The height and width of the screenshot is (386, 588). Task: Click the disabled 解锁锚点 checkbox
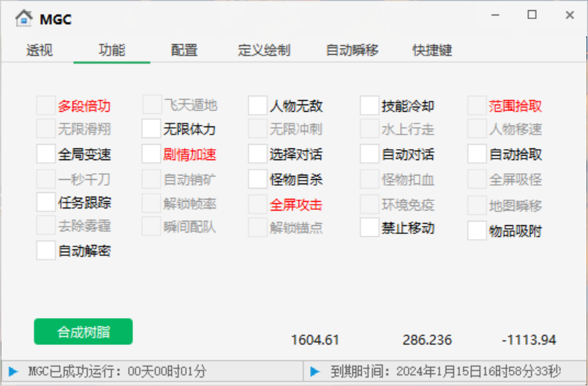pos(257,227)
